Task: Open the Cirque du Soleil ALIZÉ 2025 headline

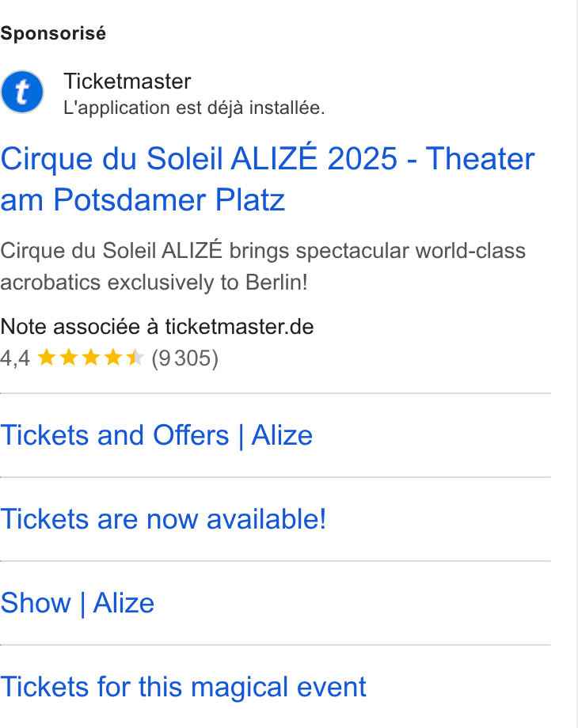Action: point(268,179)
